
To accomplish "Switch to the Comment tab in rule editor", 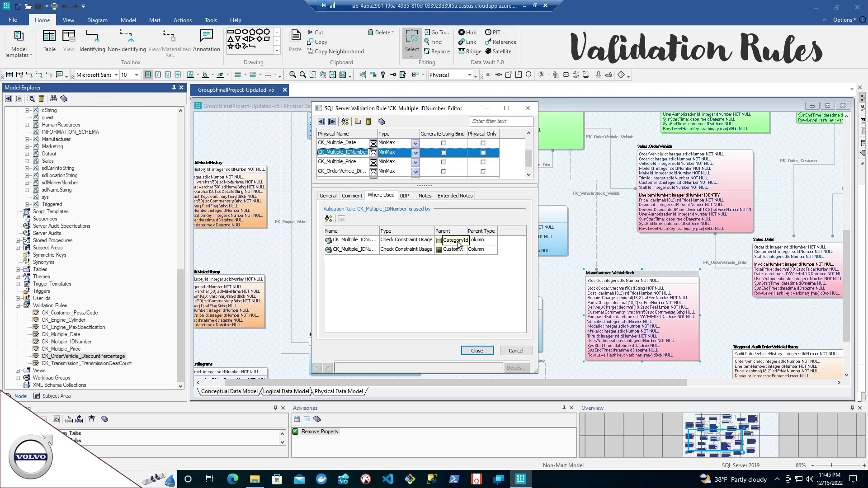I will point(352,196).
